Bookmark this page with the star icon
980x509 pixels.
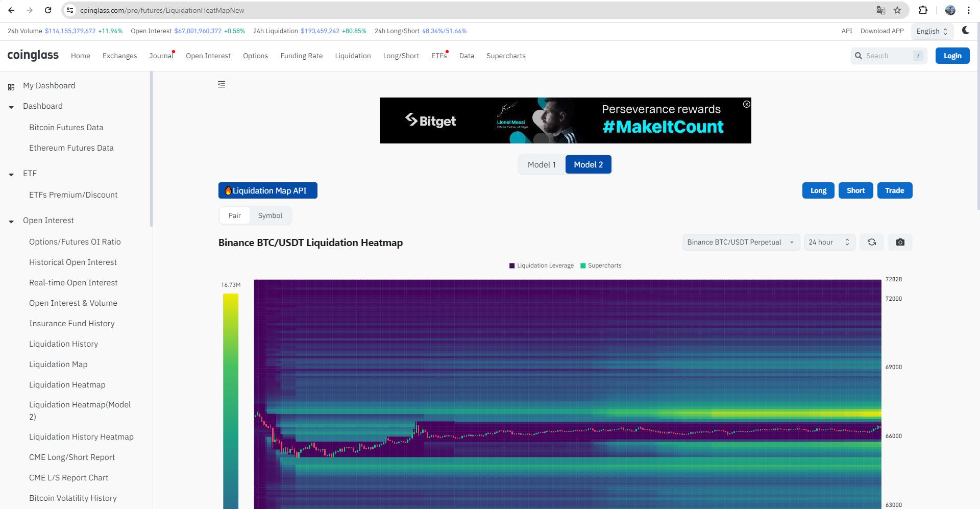point(897,10)
